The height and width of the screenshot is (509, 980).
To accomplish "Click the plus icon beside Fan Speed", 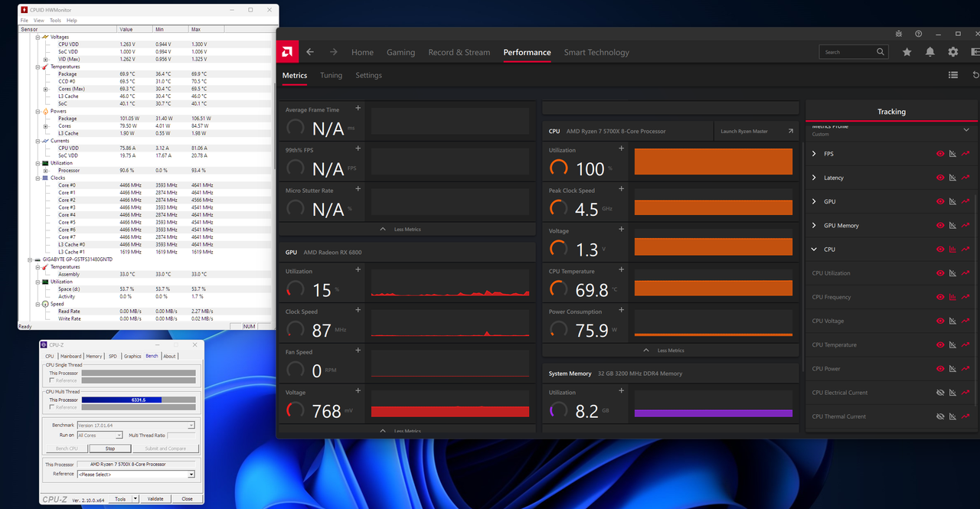I will click(x=358, y=351).
